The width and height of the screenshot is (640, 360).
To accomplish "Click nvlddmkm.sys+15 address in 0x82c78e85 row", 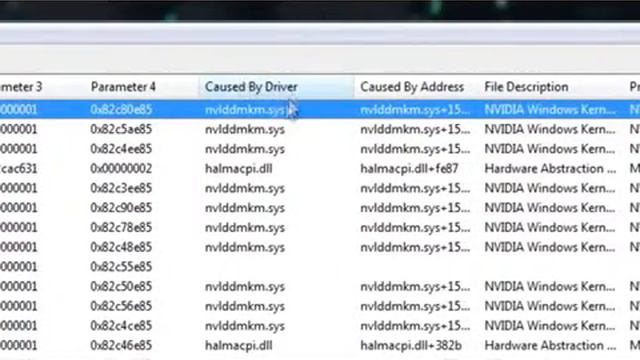I will pos(415,227).
